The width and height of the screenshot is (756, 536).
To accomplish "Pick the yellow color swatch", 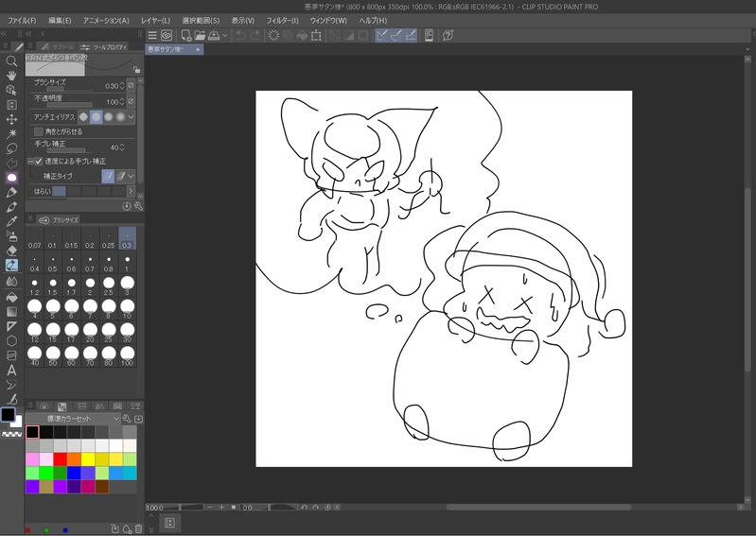I will (x=88, y=458).
